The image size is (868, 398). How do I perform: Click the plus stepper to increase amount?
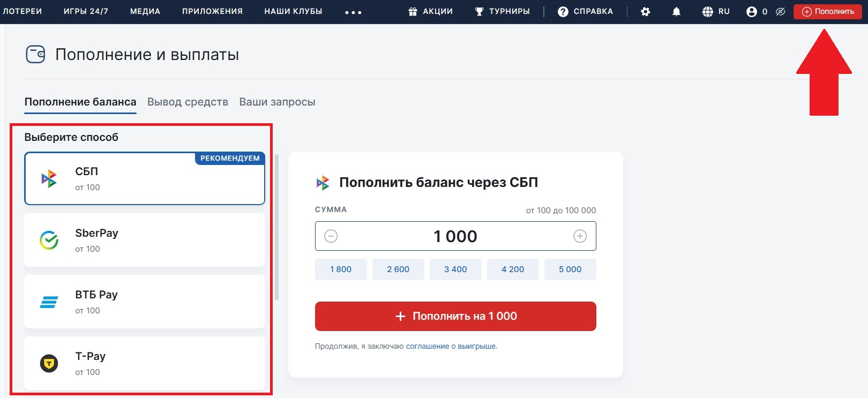point(579,236)
